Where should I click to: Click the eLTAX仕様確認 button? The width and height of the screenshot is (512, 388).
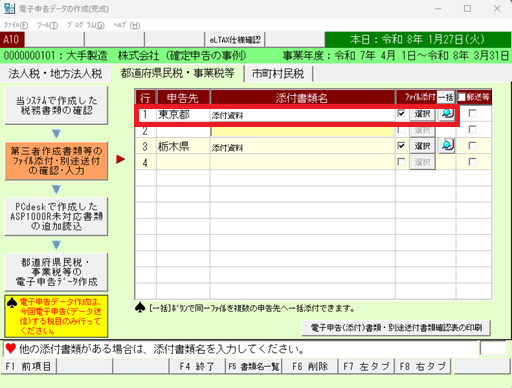[x=235, y=40]
